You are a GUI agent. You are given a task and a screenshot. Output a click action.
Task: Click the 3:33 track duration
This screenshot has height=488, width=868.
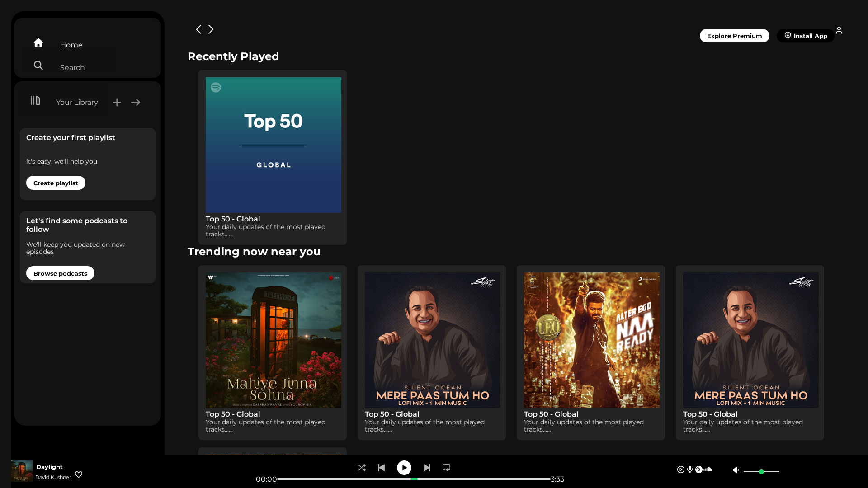pyautogui.click(x=557, y=479)
